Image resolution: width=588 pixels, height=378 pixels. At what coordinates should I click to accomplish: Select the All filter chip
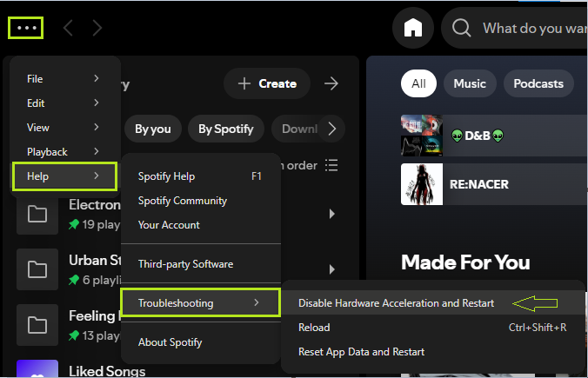[x=418, y=83]
